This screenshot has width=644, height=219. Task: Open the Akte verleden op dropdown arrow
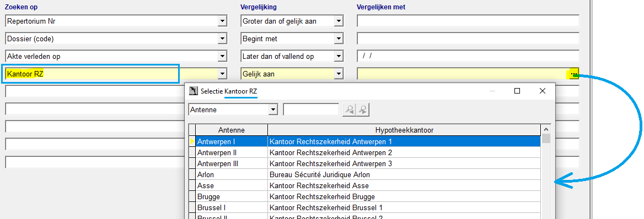(x=222, y=56)
